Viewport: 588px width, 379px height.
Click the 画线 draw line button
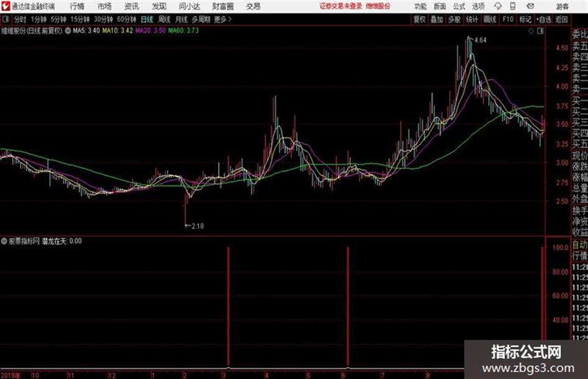point(490,19)
